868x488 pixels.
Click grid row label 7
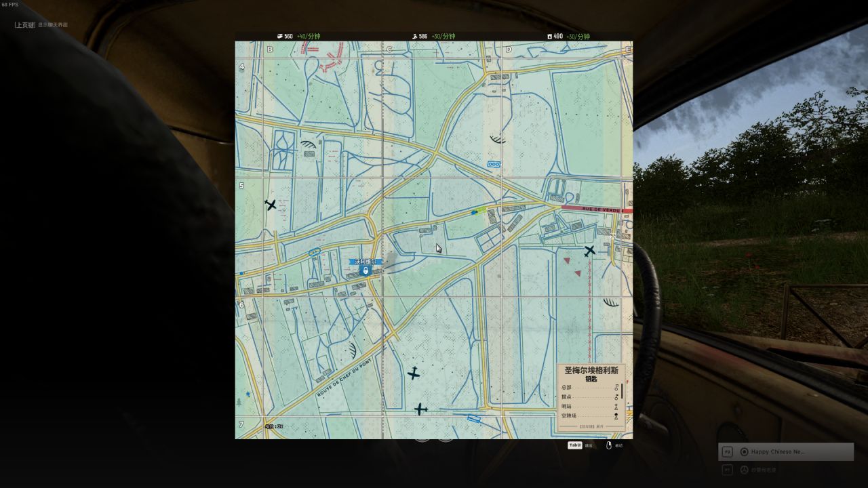coord(241,424)
